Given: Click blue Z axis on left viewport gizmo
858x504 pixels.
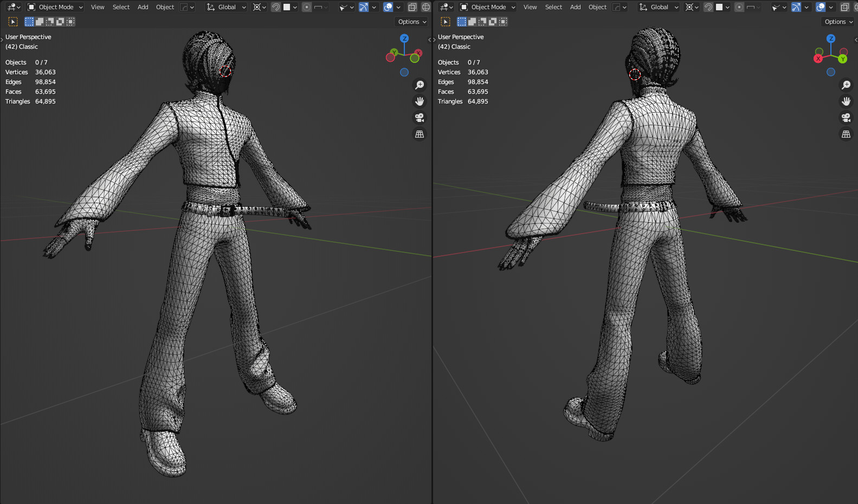Looking at the screenshot, I should pos(404,38).
